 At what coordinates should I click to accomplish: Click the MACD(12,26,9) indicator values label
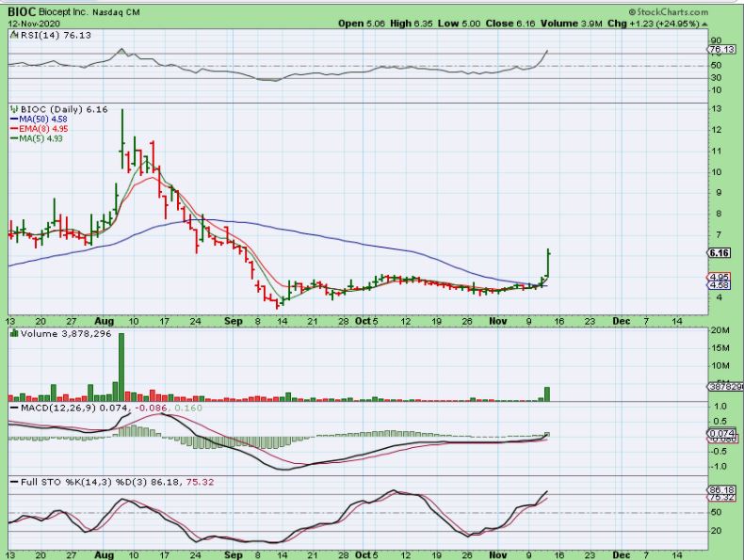111,408
